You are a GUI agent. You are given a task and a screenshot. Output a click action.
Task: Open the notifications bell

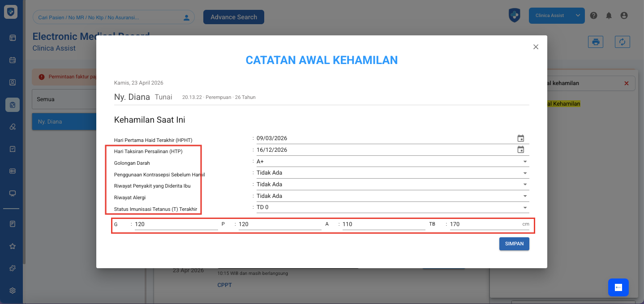609,16
